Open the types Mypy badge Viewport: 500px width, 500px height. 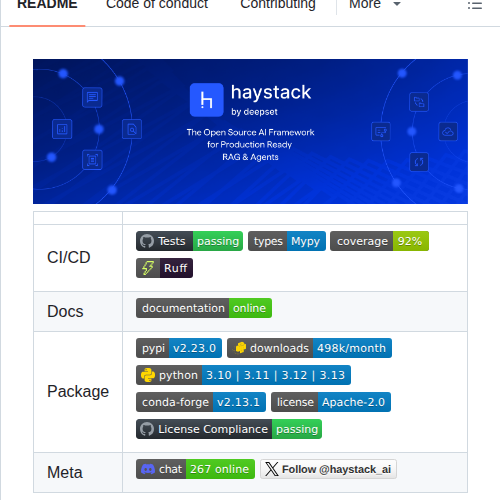point(287,241)
